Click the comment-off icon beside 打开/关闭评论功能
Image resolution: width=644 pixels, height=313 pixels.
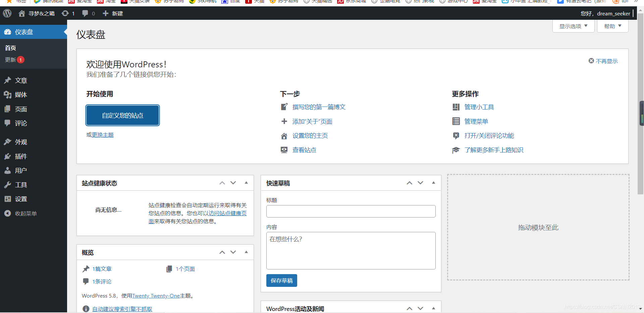(x=456, y=136)
